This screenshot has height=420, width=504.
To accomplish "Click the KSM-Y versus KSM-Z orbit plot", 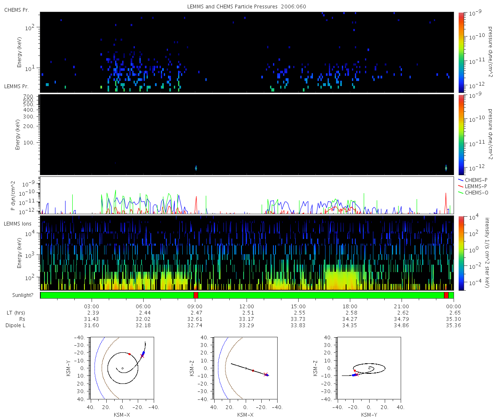I will (369, 368).
